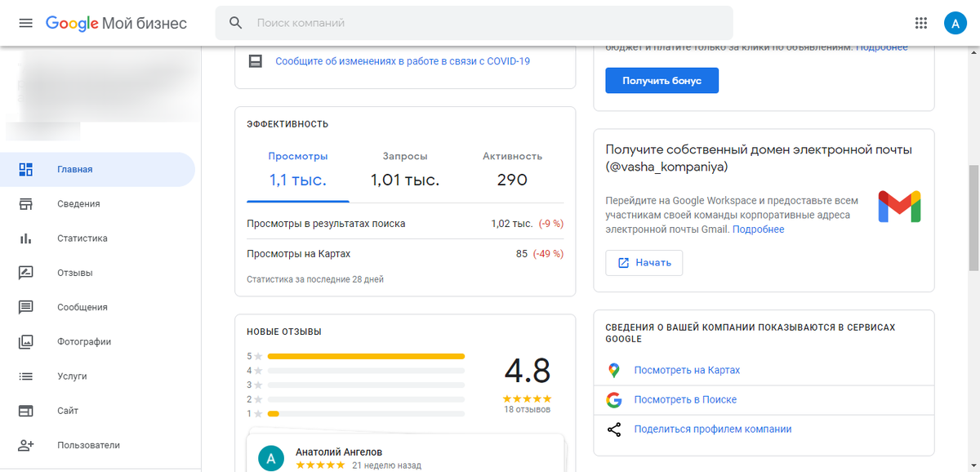Click the COVID-19 update icon

click(256, 61)
